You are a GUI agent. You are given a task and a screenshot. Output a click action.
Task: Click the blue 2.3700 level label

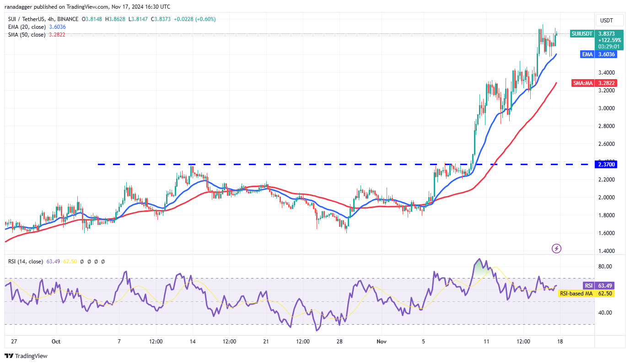pyautogui.click(x=607, y=164)
